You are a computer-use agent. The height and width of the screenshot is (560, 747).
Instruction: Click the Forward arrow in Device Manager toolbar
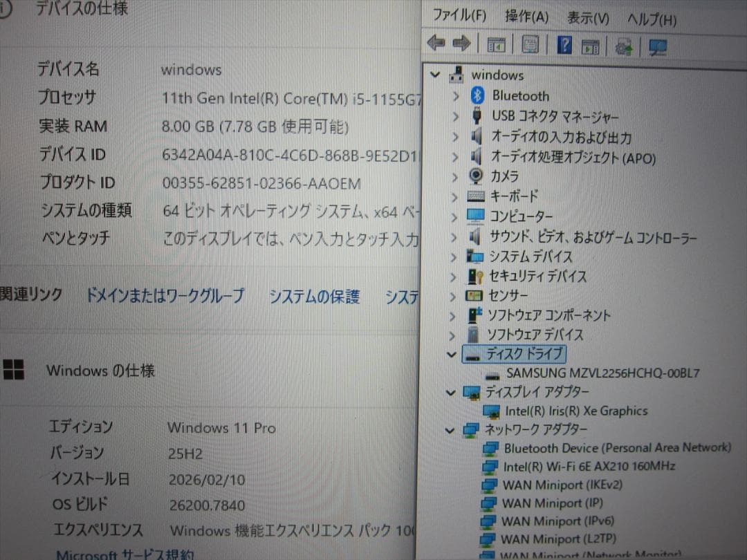pos(461,44)
